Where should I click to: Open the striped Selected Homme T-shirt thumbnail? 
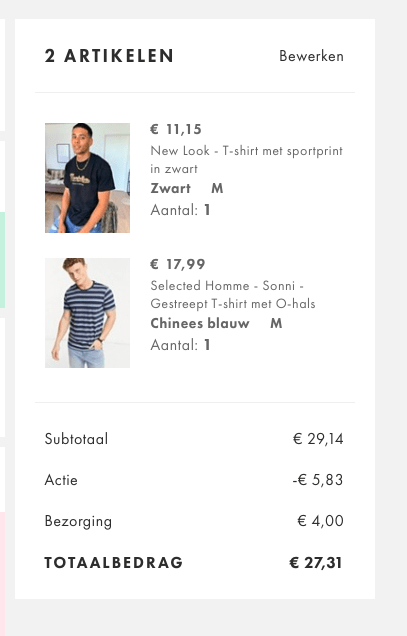click(x=88, y=313)
